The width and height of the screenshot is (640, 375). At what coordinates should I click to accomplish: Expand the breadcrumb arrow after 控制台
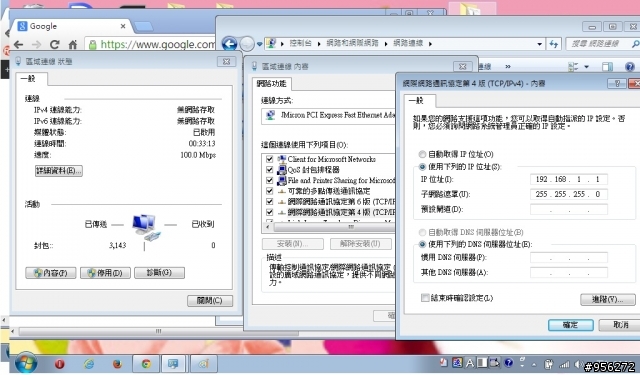pyautogui.click(x=319, y=44)
